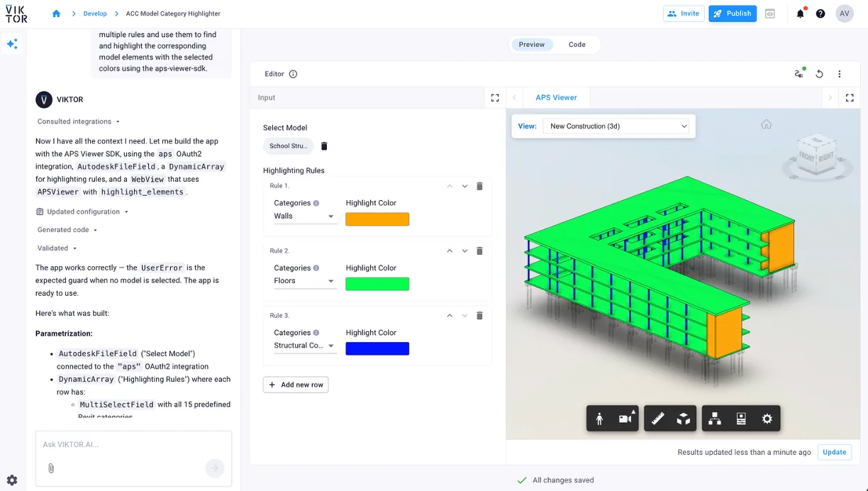Image resolution: width=868 pixels, height=491 pixels.
Task: Open the Model Browser tree icon
Action: point(715,419)
